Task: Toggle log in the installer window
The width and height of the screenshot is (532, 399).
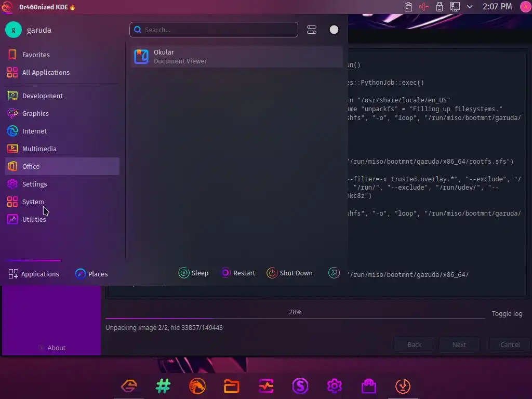Action: click(507, 313)
